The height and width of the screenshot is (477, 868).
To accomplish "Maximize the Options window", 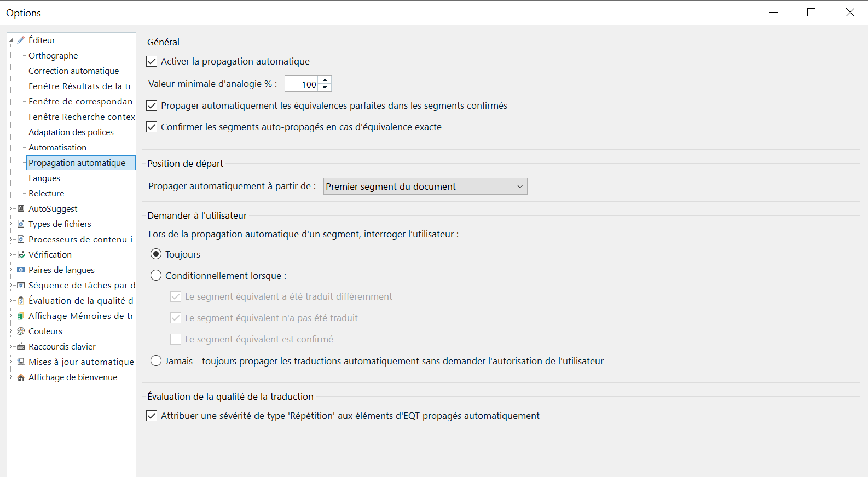I will pos(812,13).
